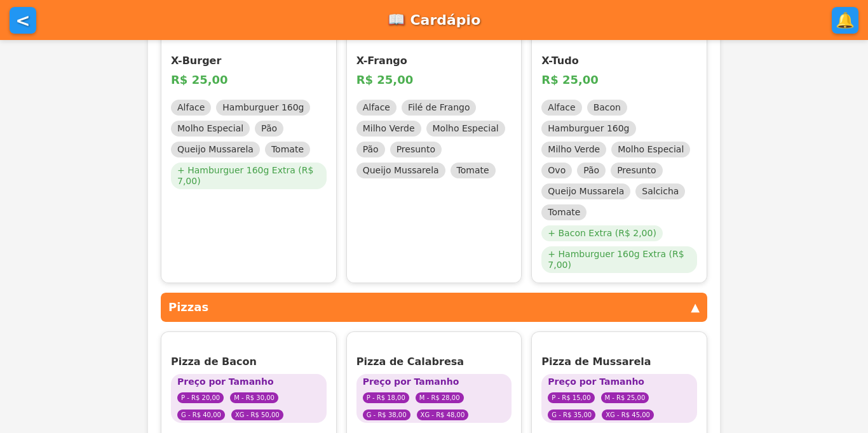
Task: Click the R$ 25,00 price of X-Tudo
Action: click(x=569, y=80)
